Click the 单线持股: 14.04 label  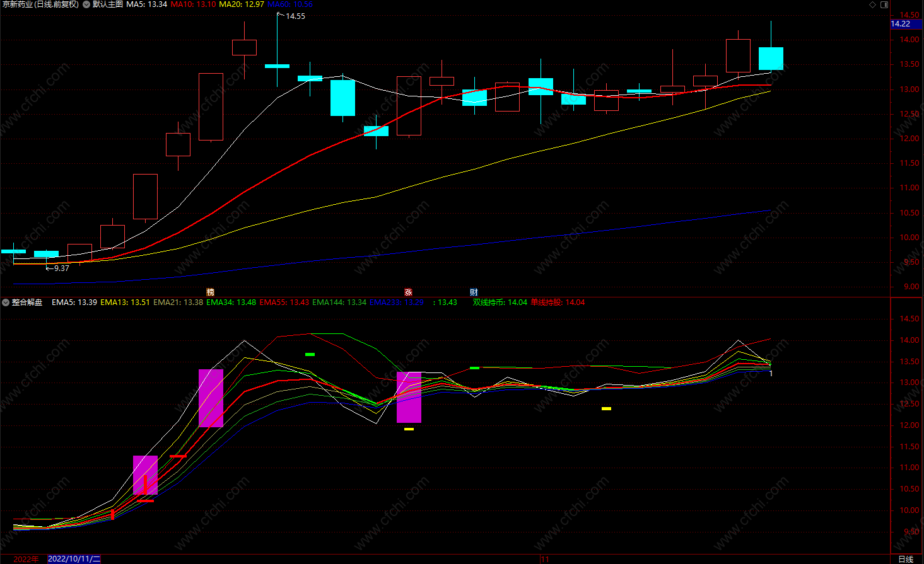pyautogui.click(x=558, y=302)
